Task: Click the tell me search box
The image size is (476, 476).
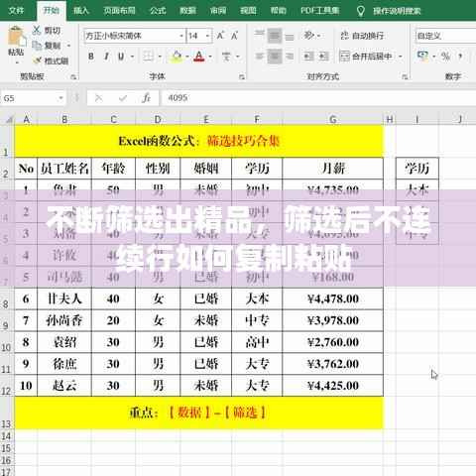Action: tap(397, 11)
